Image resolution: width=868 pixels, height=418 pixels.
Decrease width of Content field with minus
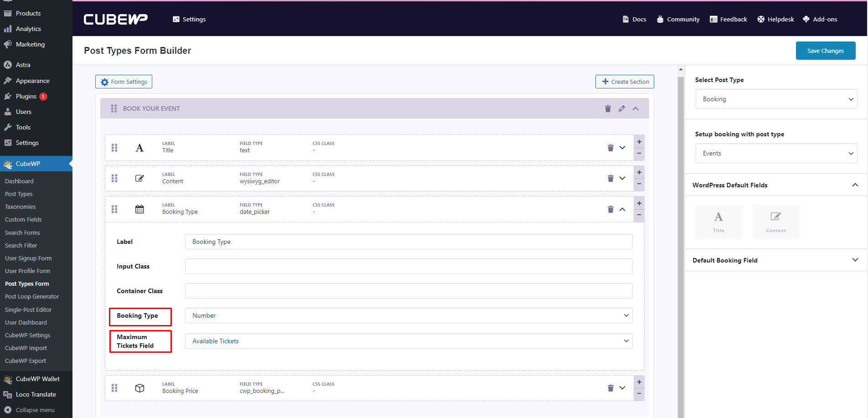(639, 184)
